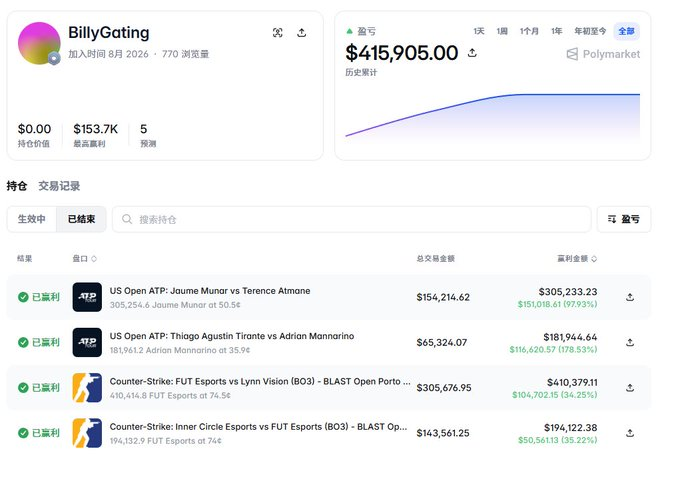The image size is (680, 491).
Task: Click the Polymarket logo
Action: [x=603, y=54]
